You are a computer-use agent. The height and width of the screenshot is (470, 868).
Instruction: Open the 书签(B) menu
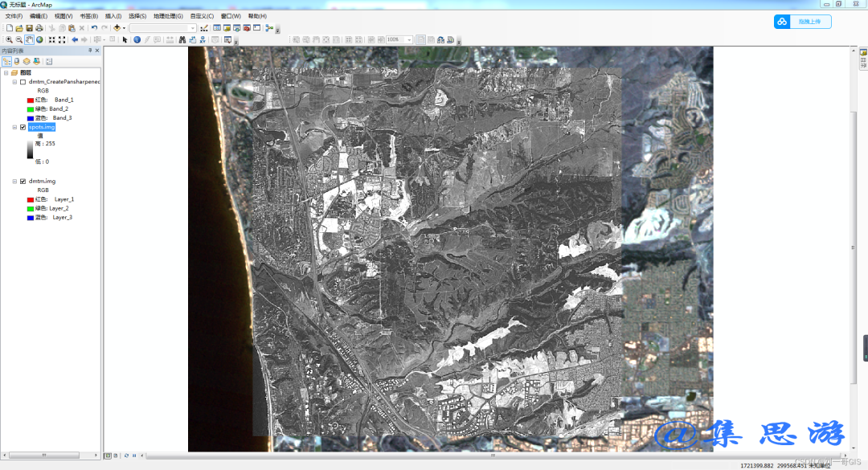coord(88,16)
